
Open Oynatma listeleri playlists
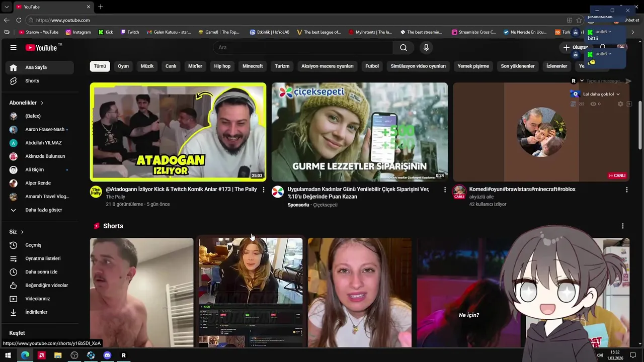tap(40, 258)
